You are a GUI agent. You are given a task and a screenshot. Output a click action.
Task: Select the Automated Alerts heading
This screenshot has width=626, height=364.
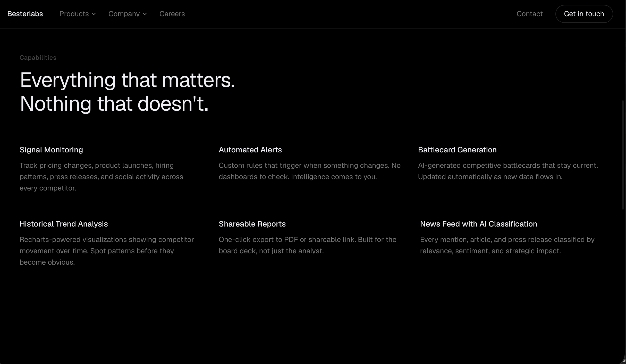pyautogui.click(x=250, y=150)
